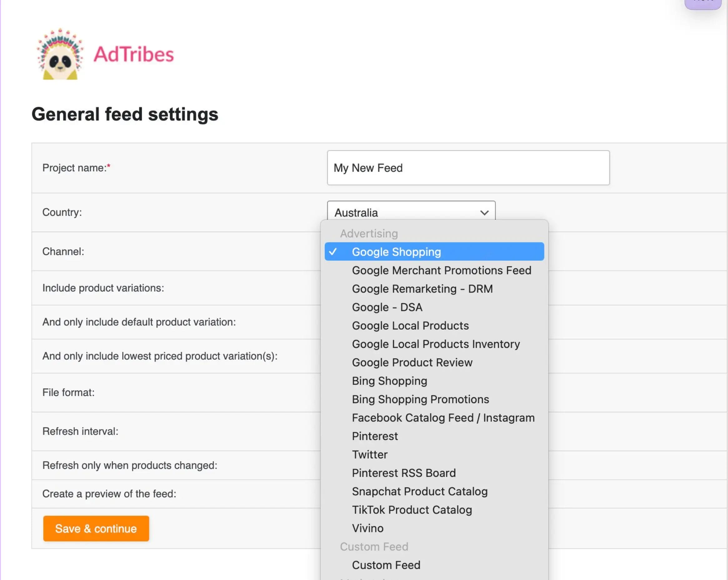728x580 pixels.
Task: Pick Pinterest RSS Board channel
Action: coord(404,473)
